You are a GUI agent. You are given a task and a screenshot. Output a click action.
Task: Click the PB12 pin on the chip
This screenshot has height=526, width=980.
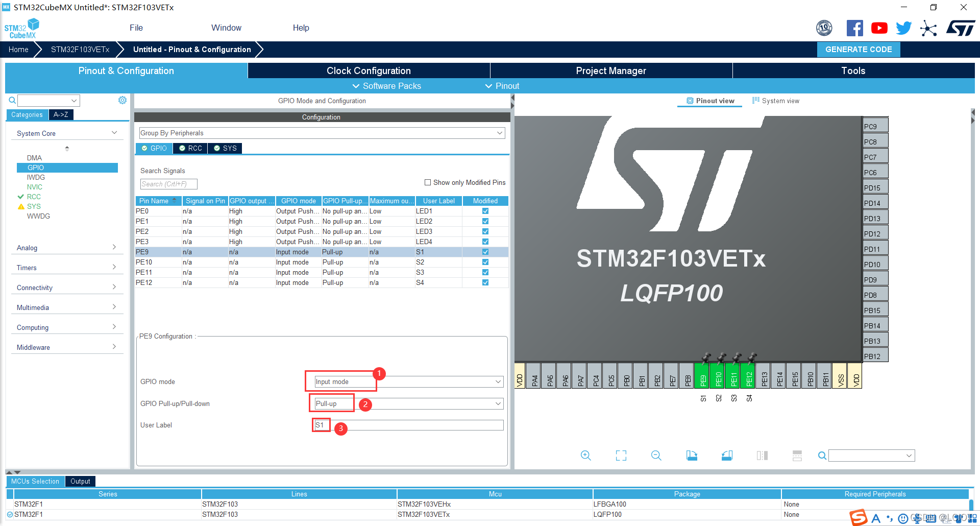pos(875,356)
